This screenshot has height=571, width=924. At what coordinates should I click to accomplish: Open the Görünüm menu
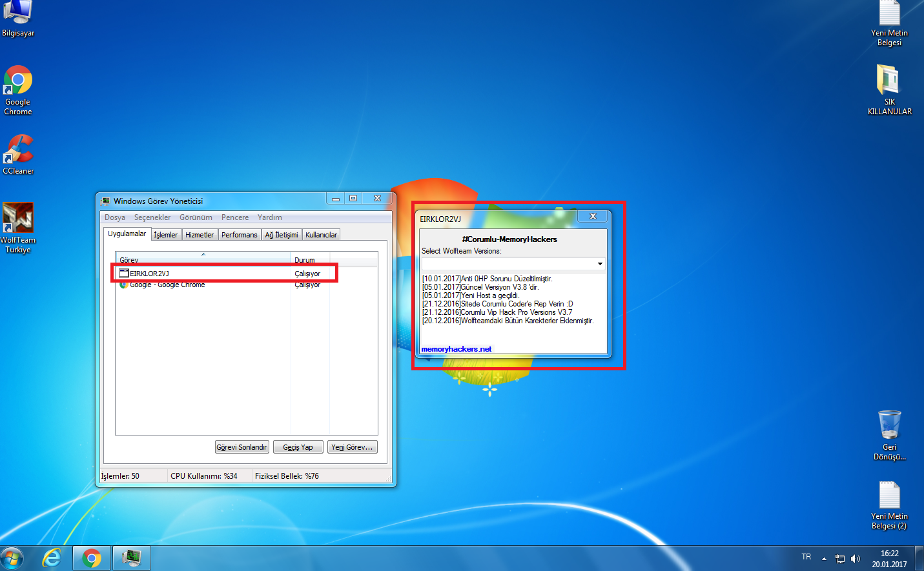tap(196, 217)
